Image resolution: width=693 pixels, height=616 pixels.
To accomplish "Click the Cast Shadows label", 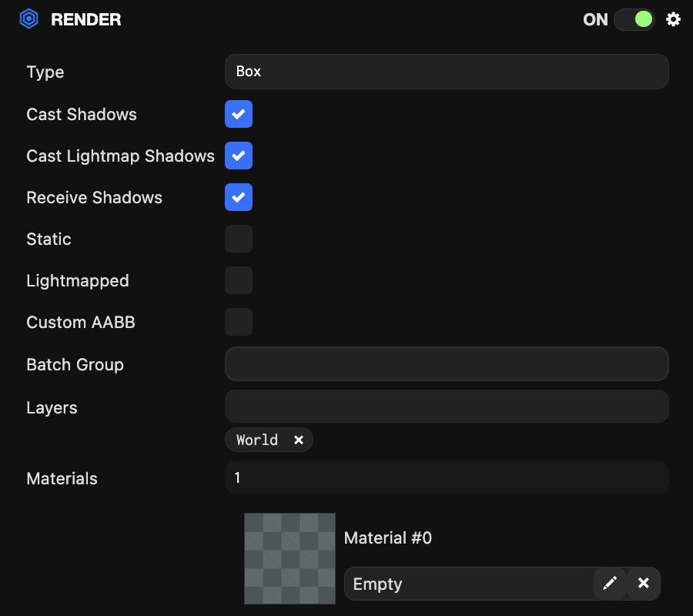I will click(x=82, y=115).
